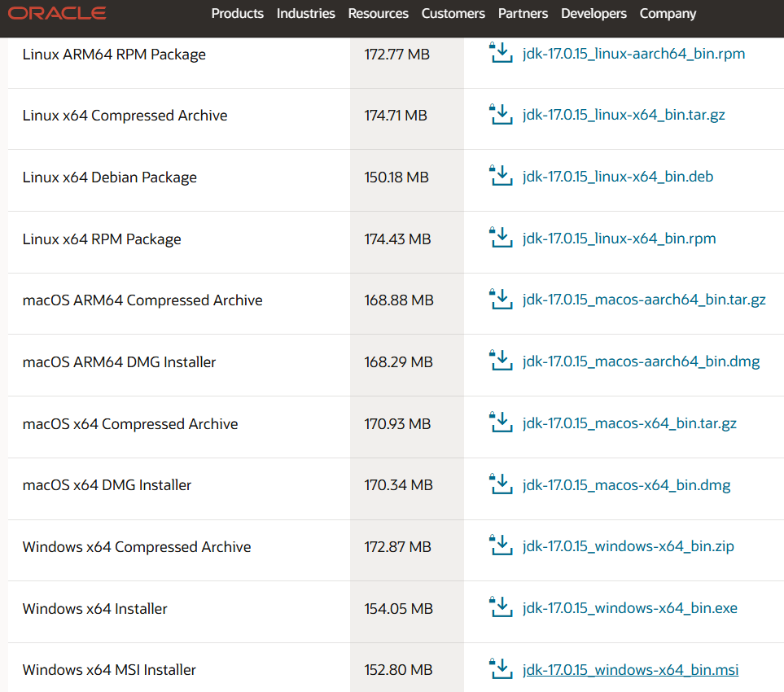The image size is (784, 692).
Task: Download jdk-17.0.15_linux-x64_bin.rpm link
Action: pyautogui.click(x=619, y=239)
